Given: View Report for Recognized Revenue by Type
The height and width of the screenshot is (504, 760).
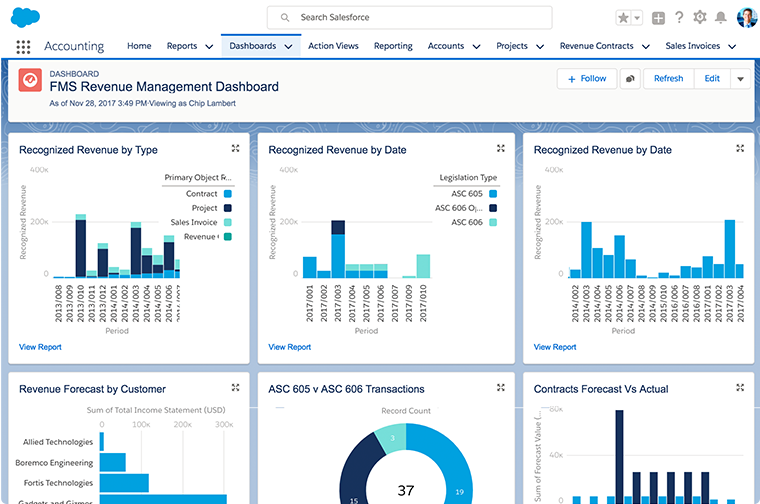Looking at the screenshot, I should point(40,347).
